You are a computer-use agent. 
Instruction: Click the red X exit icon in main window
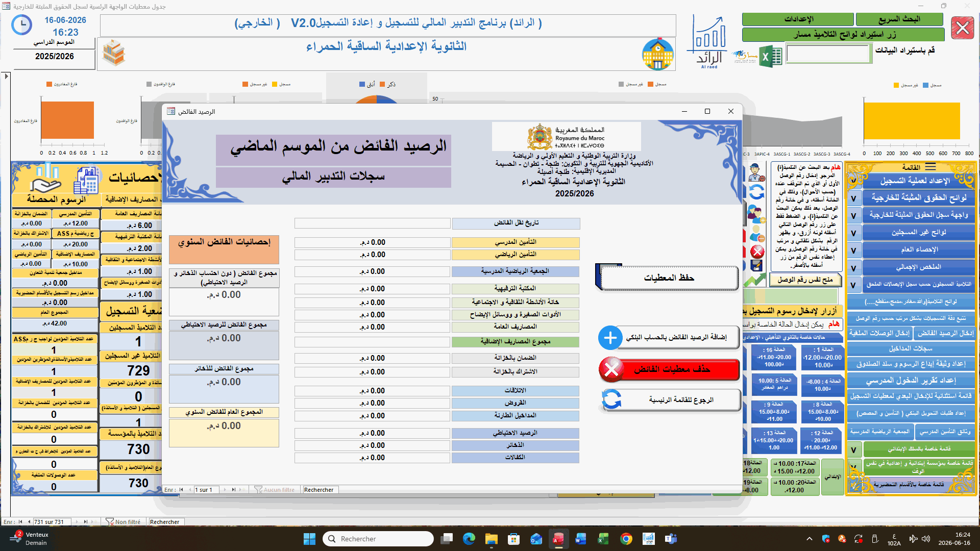[963, 28]
